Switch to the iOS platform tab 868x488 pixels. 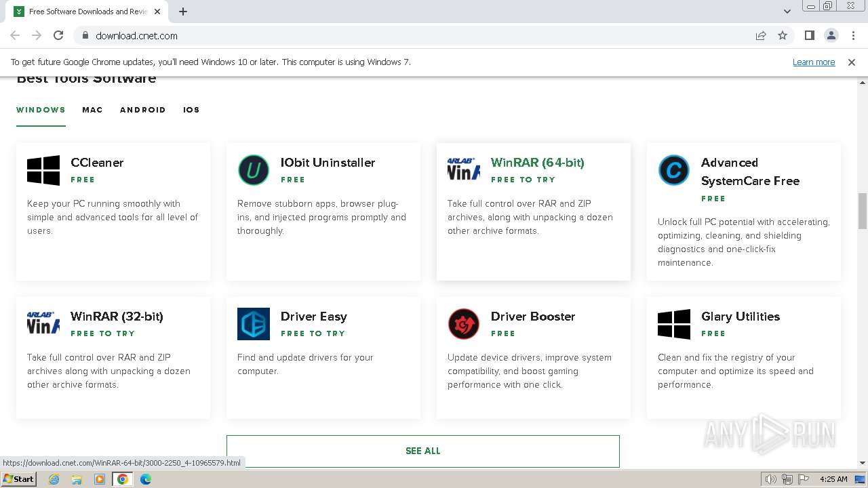tap(191, 110)
